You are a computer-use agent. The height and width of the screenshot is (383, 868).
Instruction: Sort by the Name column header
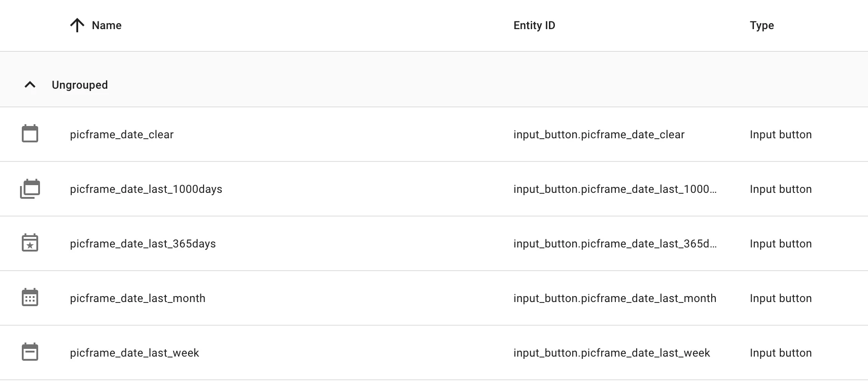coord(106,25)
